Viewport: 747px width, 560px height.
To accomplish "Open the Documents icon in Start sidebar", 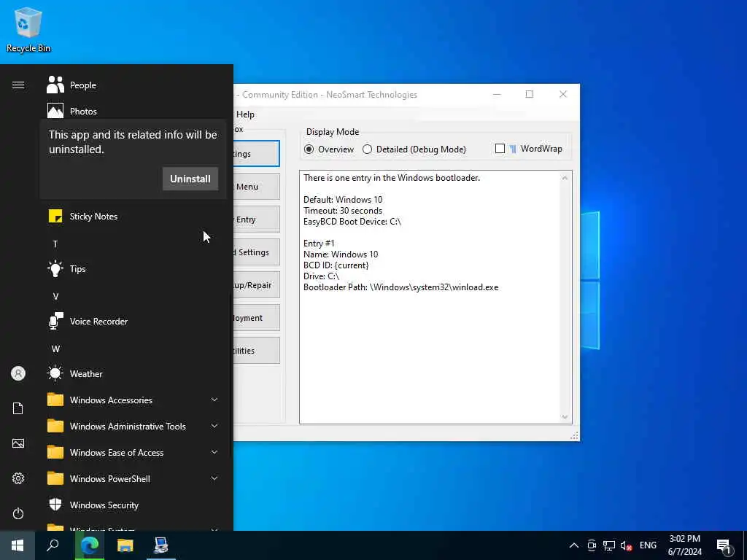I will tap(18, 408).
